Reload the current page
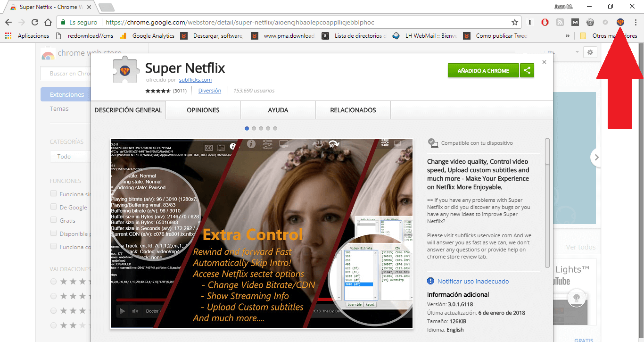 [x=35, y=22]
